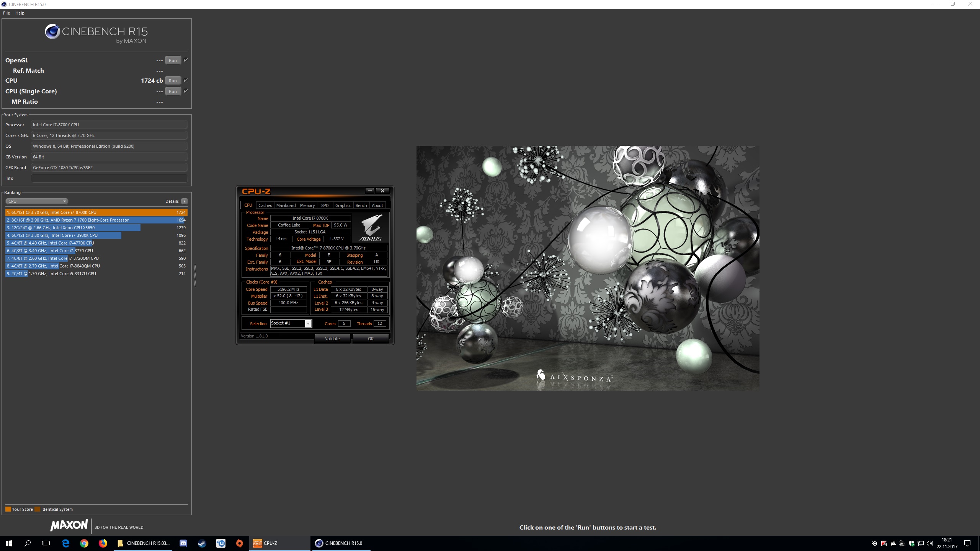Open Discord from taskbar

tap(183, 543)
